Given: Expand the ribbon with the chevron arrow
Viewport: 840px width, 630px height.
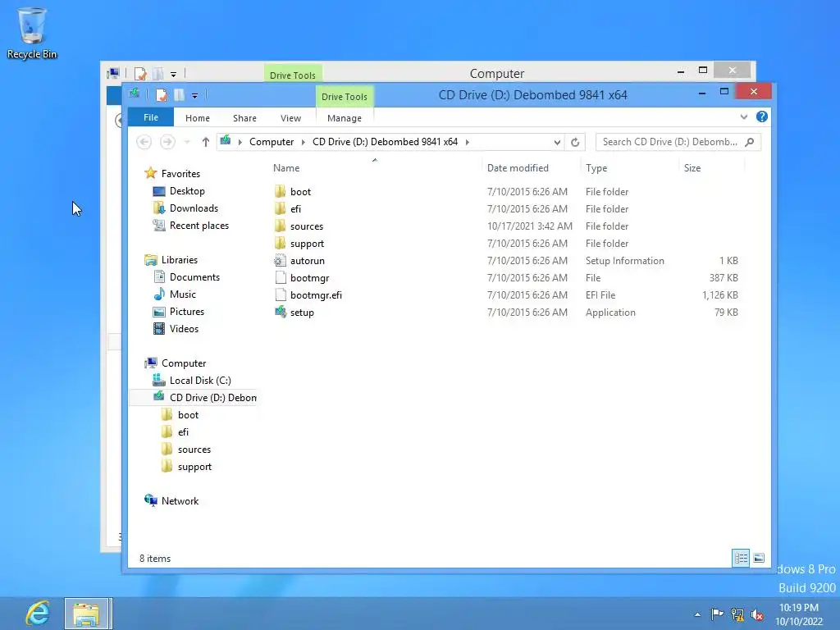Looking at the screenshot, I should [743, 116].
